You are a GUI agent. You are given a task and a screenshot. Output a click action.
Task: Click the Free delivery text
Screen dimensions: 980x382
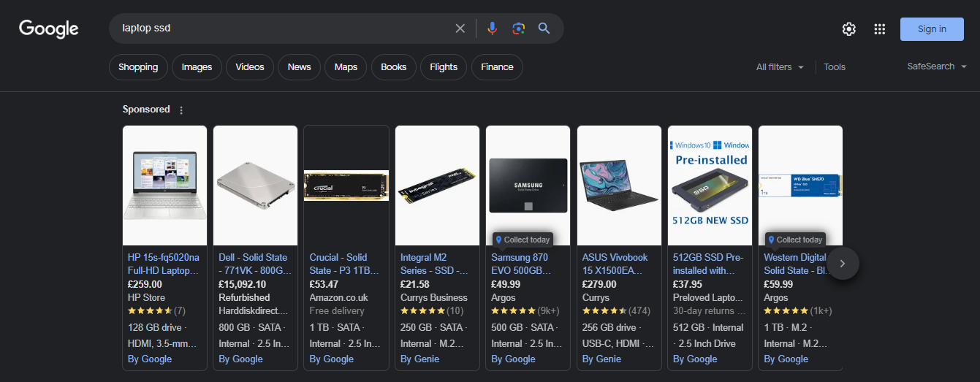pos(336,310)
